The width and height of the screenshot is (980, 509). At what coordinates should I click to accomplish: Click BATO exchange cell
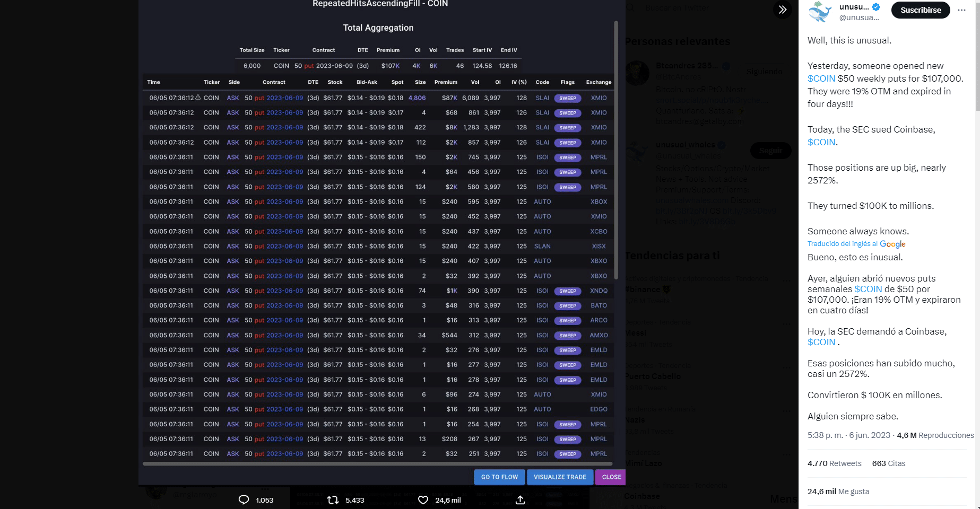pos(599,306)
